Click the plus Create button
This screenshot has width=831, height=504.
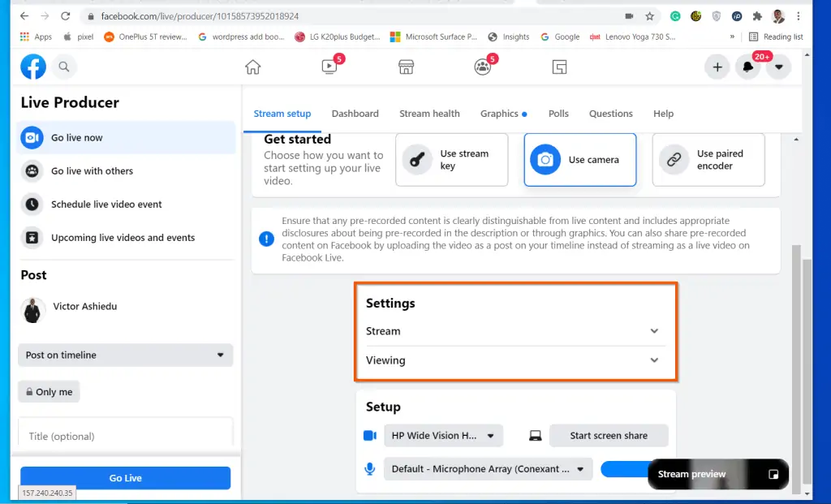coord(717,67)
